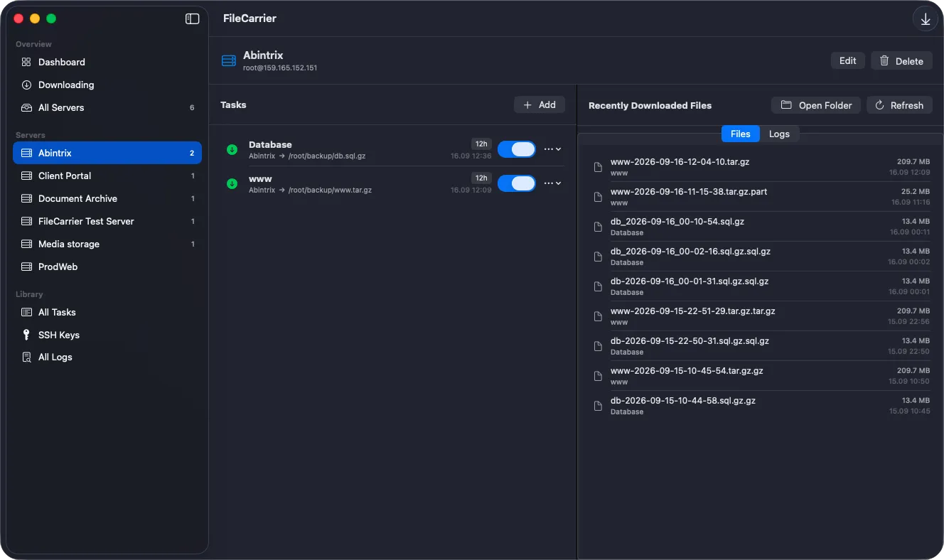Add a new task
The image size is (944, 560).
[540, 104]
